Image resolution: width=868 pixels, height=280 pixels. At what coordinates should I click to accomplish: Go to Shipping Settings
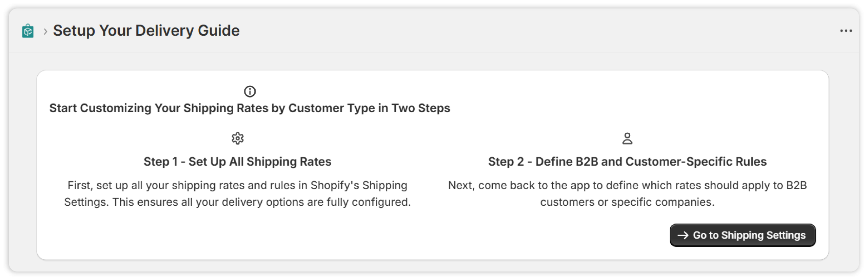point(743,235)
